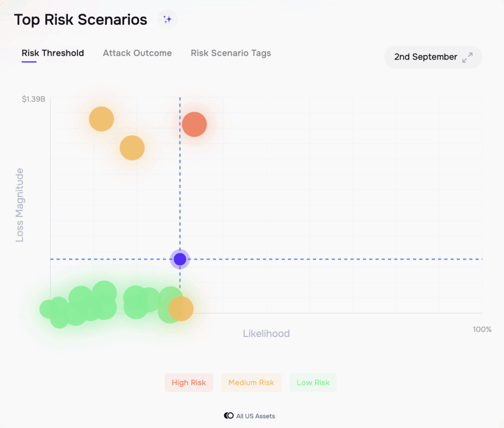Open the All US Assets selector
This screenshot has width=504, height=428.
point(250,416)
